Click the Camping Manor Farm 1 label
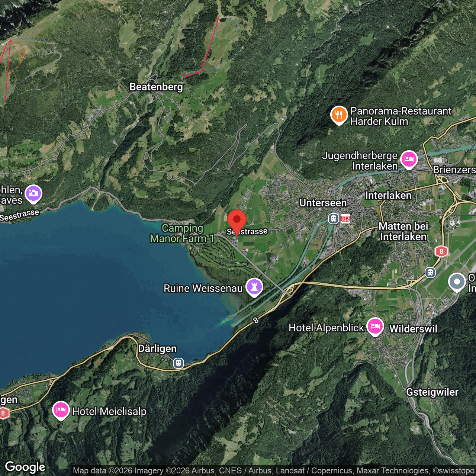Screen dimensions: 476x476 click(x=182, y=233)
